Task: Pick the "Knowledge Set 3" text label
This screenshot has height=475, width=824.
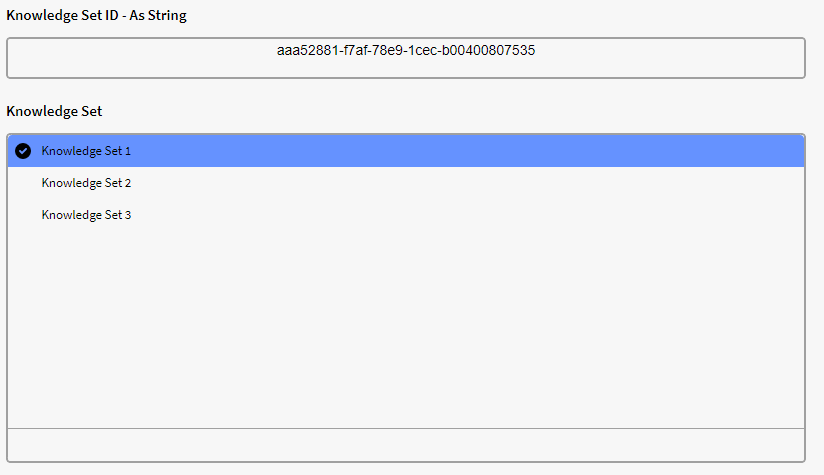Action: pyautogui.click(x=86, y=215)
